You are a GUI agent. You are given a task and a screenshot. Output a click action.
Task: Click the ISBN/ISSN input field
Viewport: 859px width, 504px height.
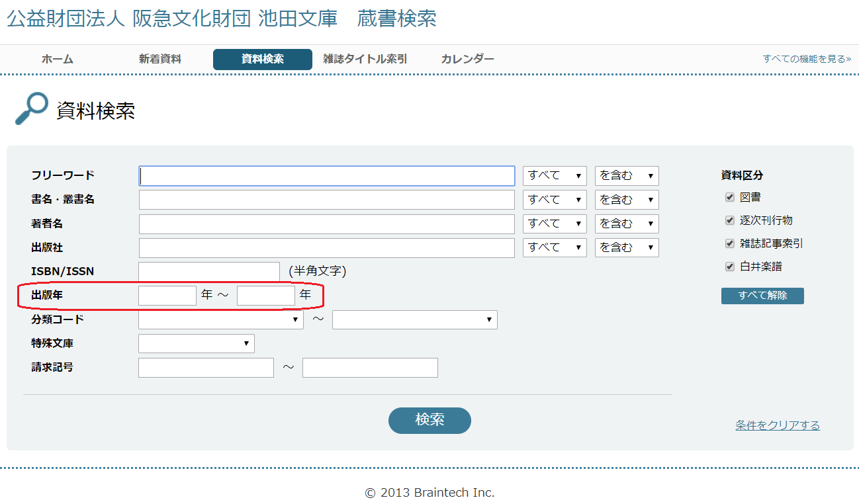click(209, 271)
